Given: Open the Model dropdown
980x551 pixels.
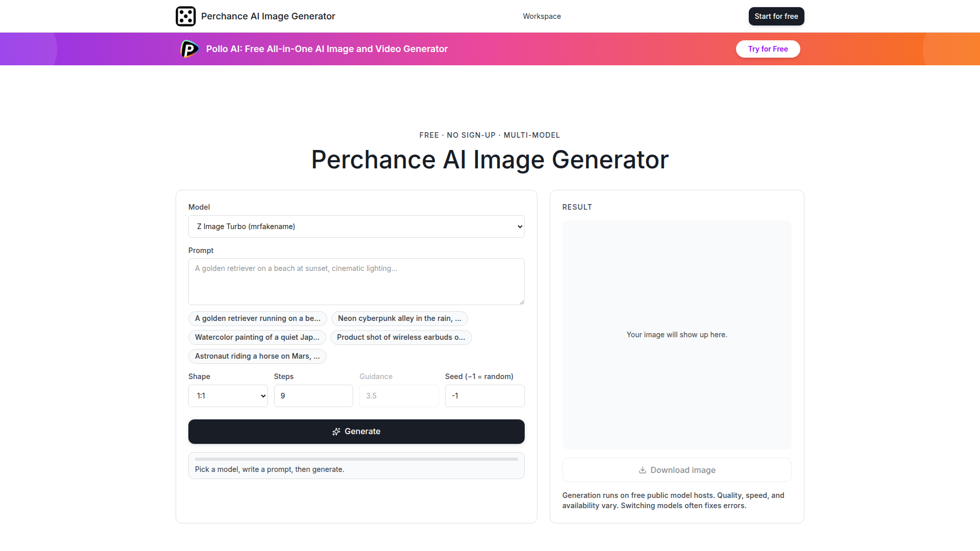Looking at the screenshot, I should (x=356, y=227).
